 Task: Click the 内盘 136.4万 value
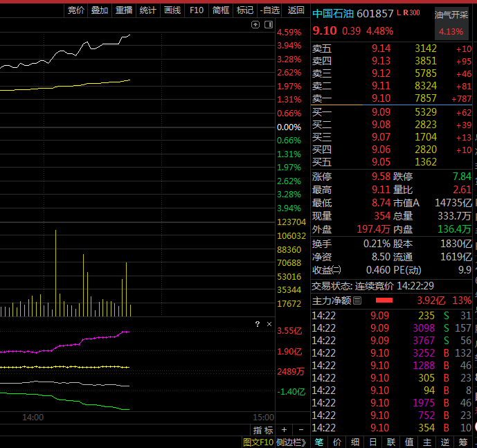454,229
